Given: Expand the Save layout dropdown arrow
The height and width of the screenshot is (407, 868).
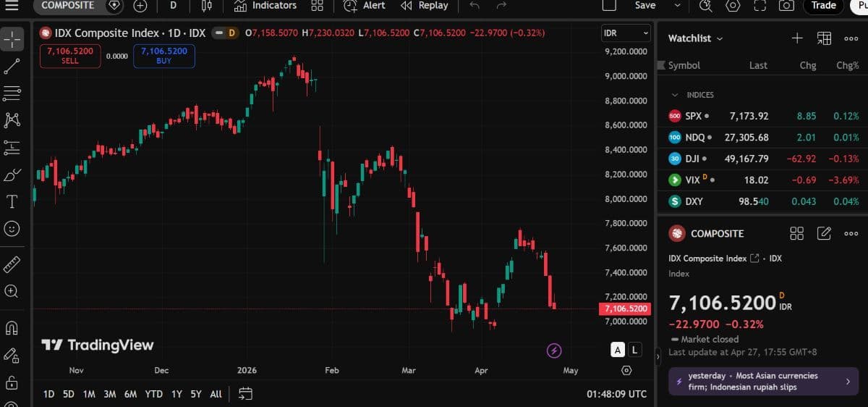Looking at the screenshot, I should click(x=677, y=5).
